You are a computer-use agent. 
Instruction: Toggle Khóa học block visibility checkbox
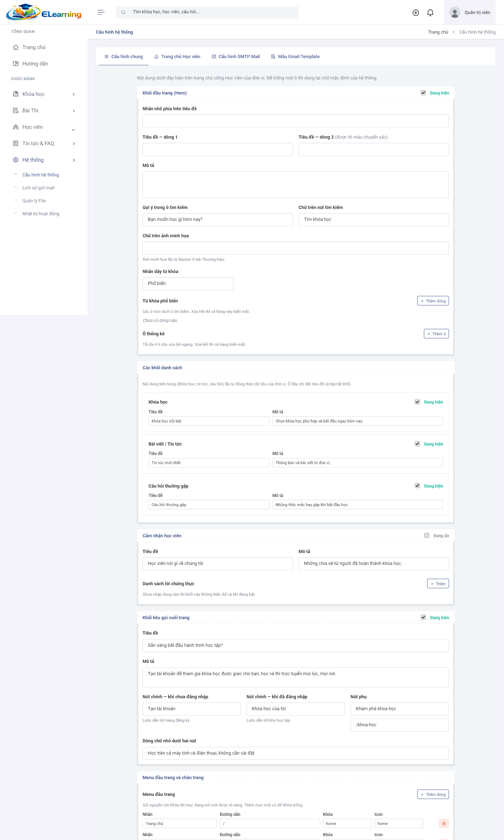pos(418,402)
